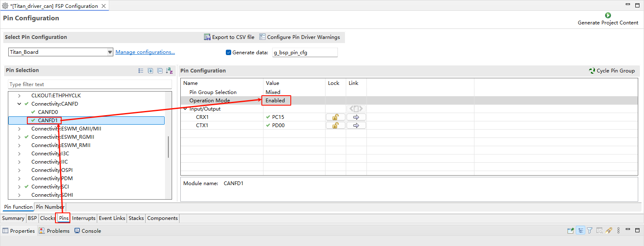
Task: Uncheck the Generate data checkbox
Action: click(228, 53)
